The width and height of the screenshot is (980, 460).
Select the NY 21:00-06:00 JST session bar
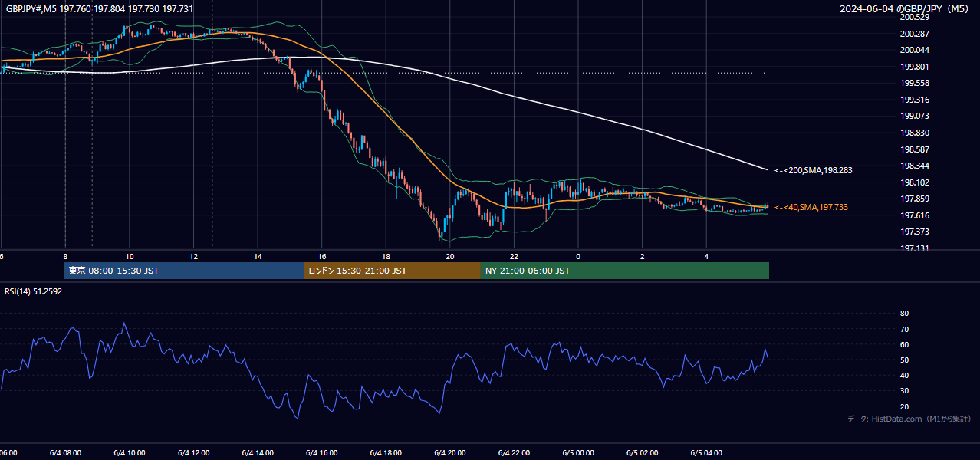coord(625,271)
